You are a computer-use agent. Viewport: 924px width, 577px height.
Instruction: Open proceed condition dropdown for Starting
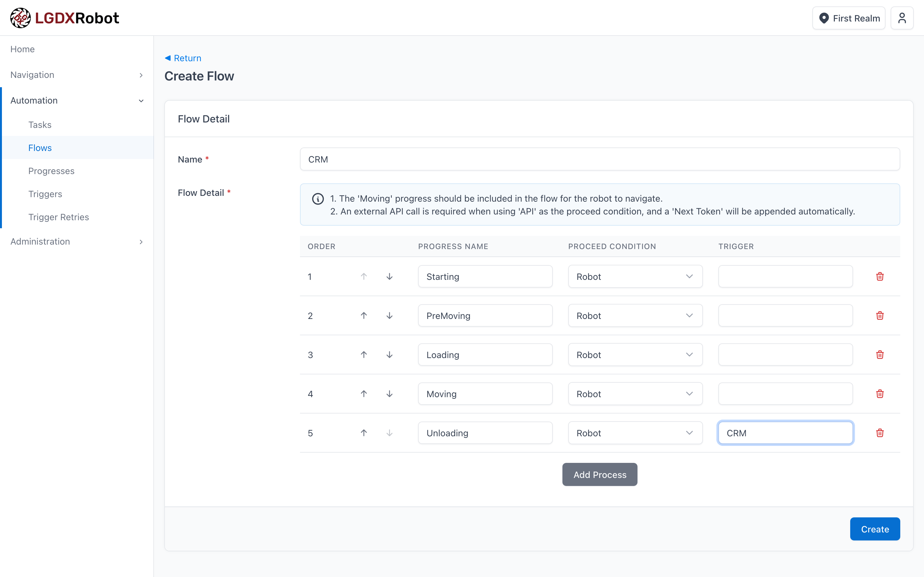(x=635, y=276)
